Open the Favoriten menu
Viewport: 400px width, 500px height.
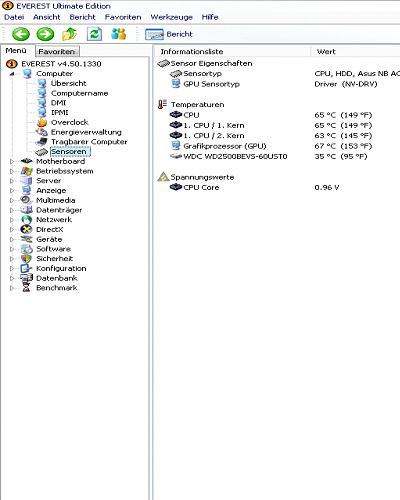pos(123,17)
